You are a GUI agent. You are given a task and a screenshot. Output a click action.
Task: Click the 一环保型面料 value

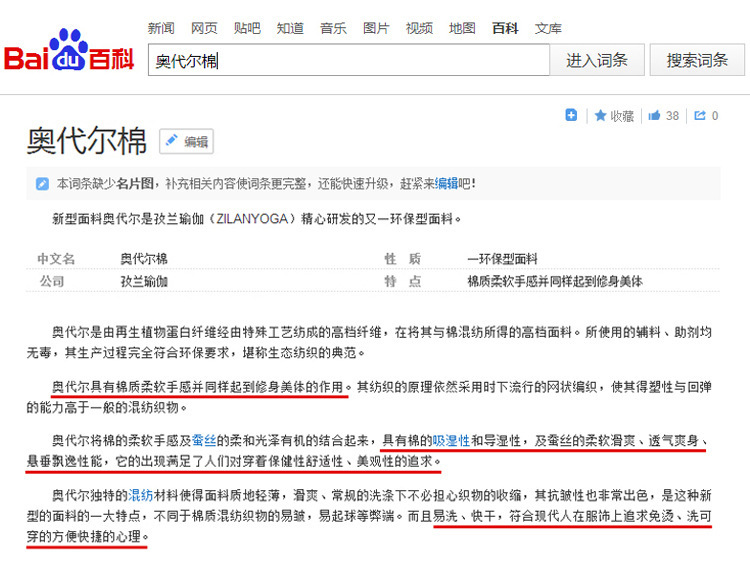[502, 259]
